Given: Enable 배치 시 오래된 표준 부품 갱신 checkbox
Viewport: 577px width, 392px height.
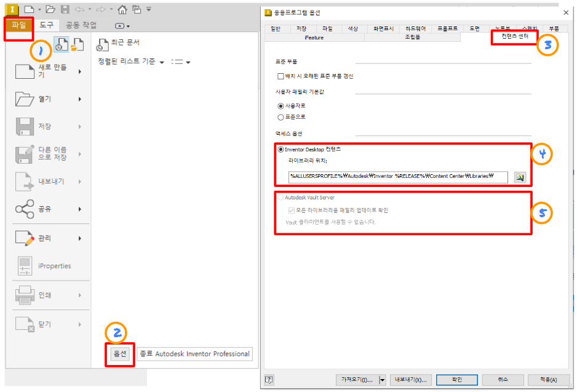Looking at the screenshot, I should pos(281,76).
